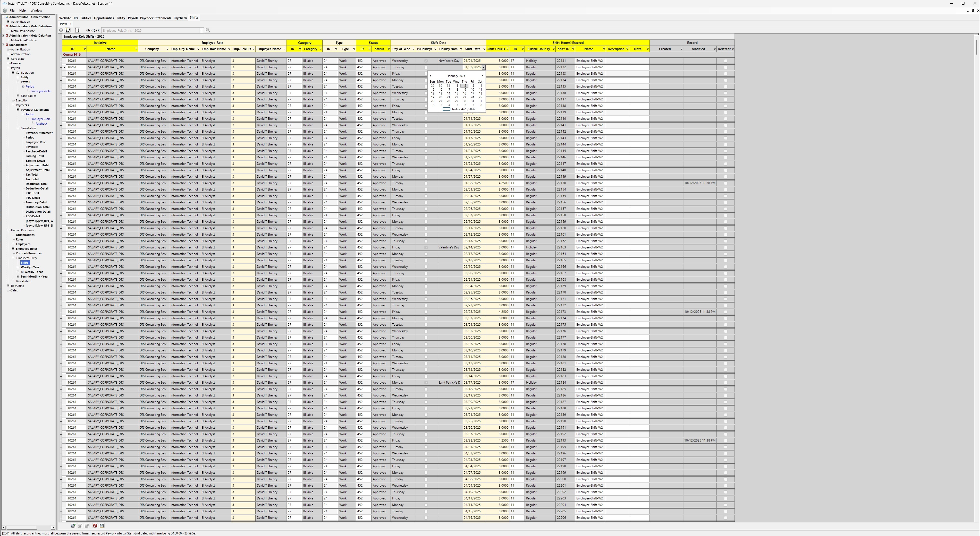
Task: Click the red-topped page icon in toolbar
Action: pos(77,30)
